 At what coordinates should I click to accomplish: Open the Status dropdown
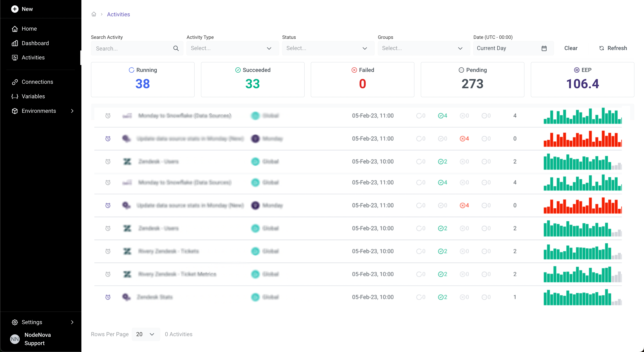click(328, 48)
